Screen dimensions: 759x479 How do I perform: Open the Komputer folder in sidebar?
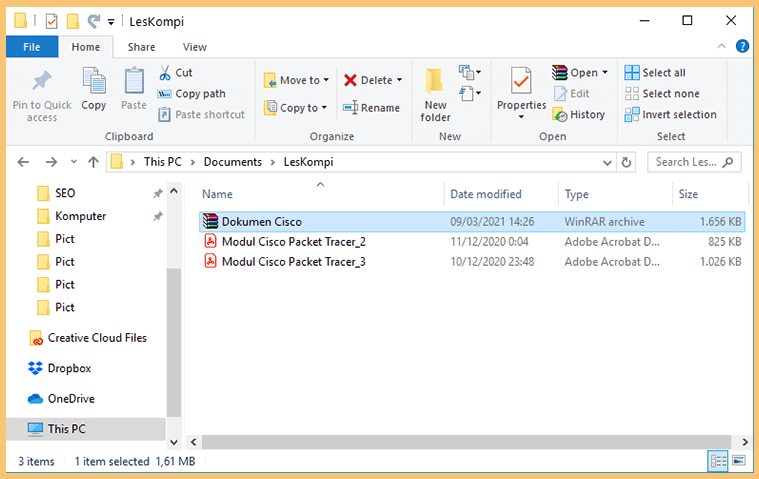(71, 216)
